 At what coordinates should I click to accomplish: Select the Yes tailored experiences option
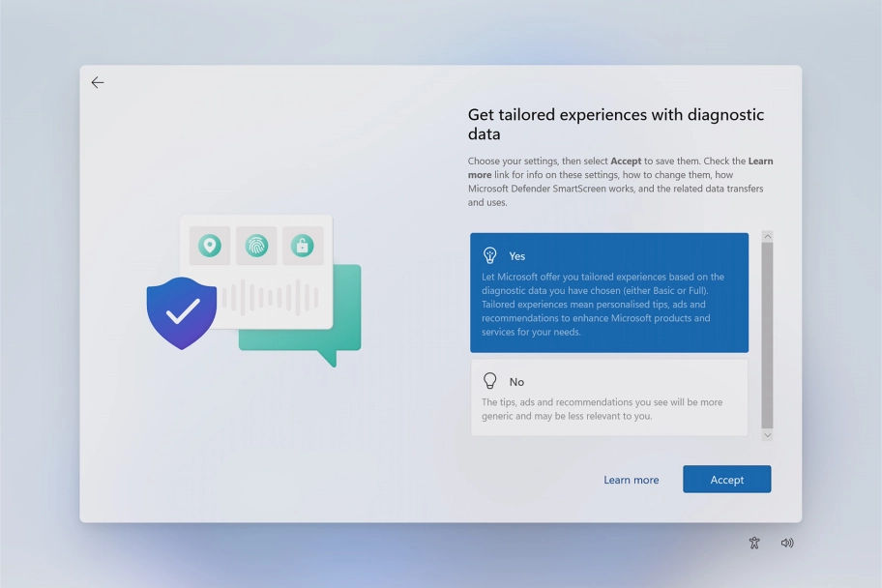(x=609, y=293)
